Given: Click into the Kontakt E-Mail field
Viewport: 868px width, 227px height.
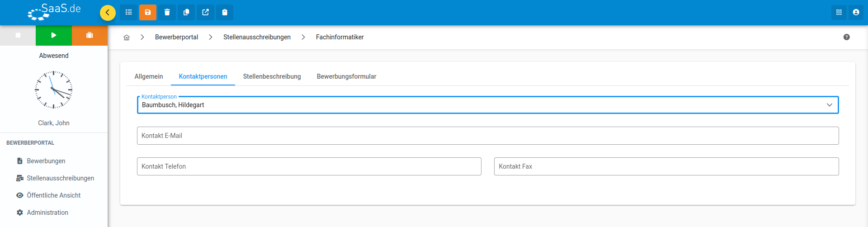Looking at the screenshot, I should pos(488,136).
